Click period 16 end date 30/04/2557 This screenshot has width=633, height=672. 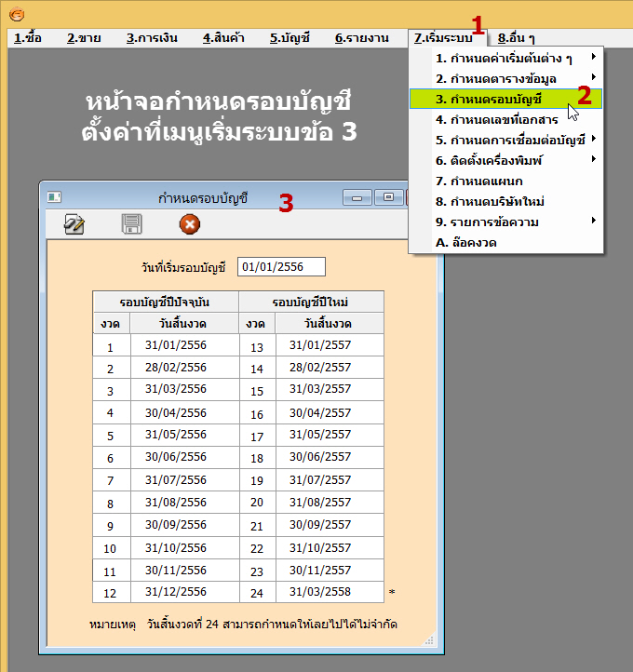click(x=330, y=412)
